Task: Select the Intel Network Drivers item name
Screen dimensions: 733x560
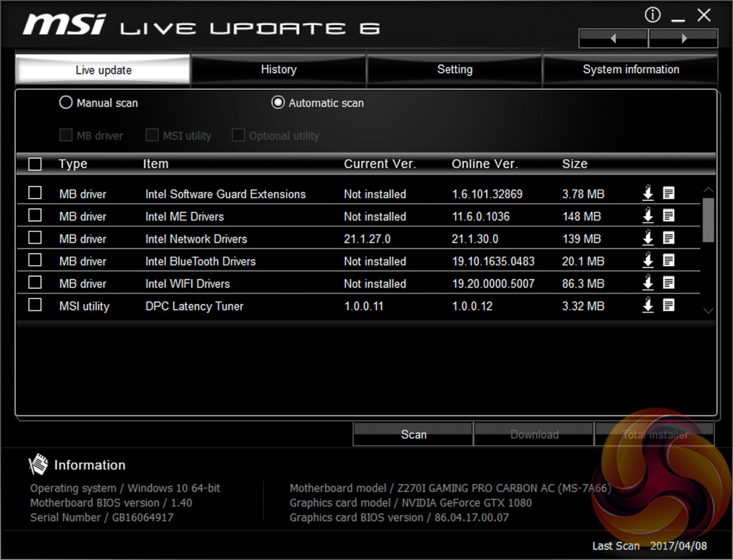Action: pyautogui.click(x=196, y=239)
